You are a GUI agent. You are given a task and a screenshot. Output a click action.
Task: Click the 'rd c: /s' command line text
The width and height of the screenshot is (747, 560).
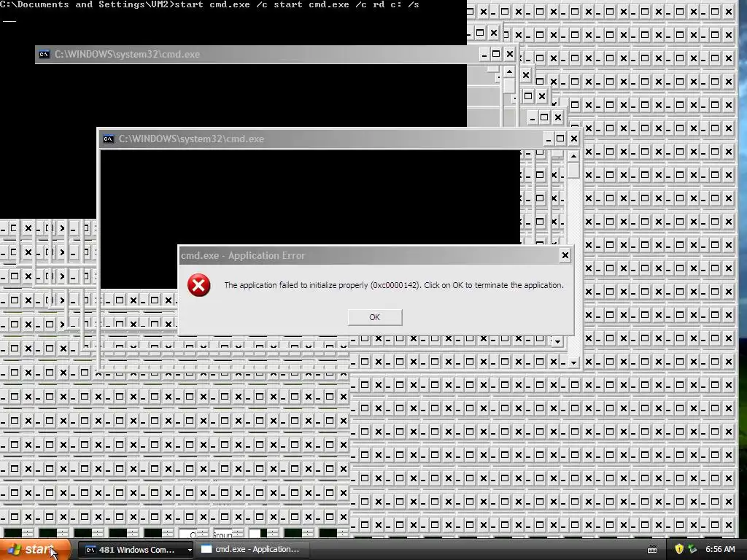[x=396, y=5]
